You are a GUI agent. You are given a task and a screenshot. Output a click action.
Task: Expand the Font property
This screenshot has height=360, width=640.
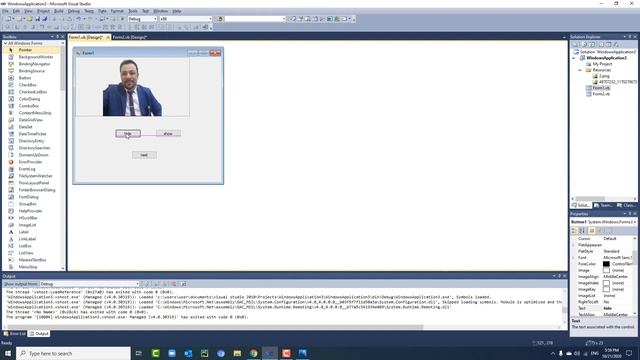[x=573, y=258]
